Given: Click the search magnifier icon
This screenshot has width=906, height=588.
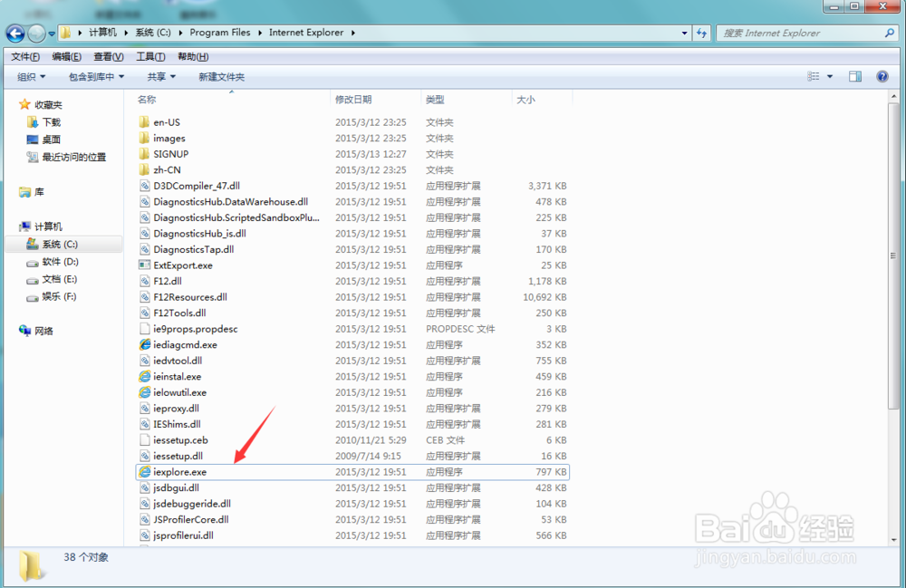Looking at the screenshot, I should pos(890,33).
